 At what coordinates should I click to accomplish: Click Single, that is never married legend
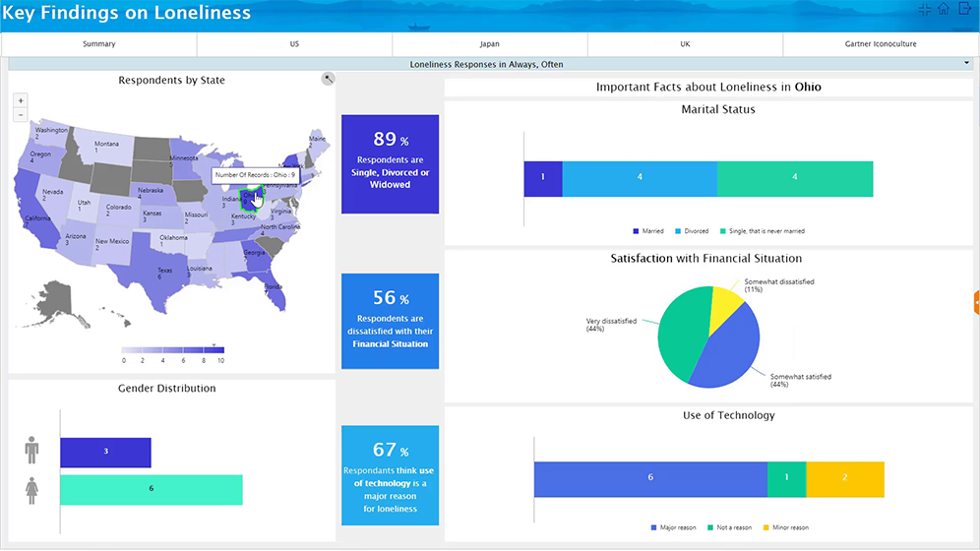click(x=762, y=231)
